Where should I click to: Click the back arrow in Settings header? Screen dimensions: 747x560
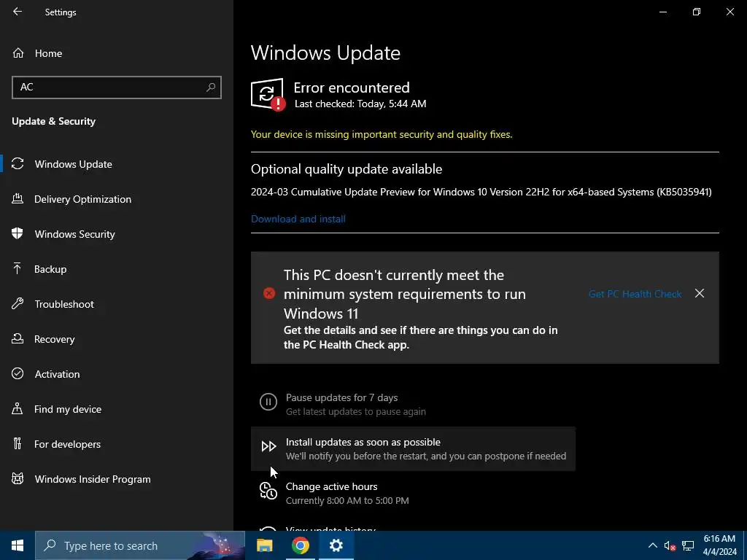(x=18, y=12)
